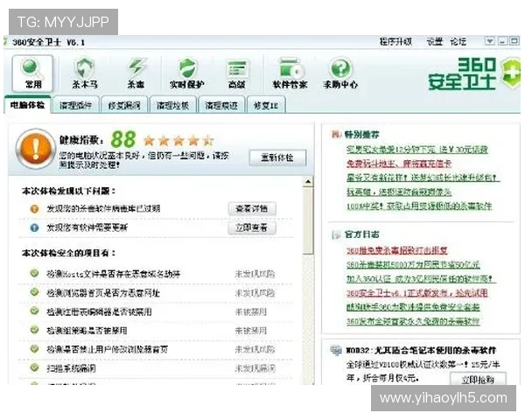525x420 pixels.
Task: Click the 官方日志 section icon
Action: coord(336,234)
